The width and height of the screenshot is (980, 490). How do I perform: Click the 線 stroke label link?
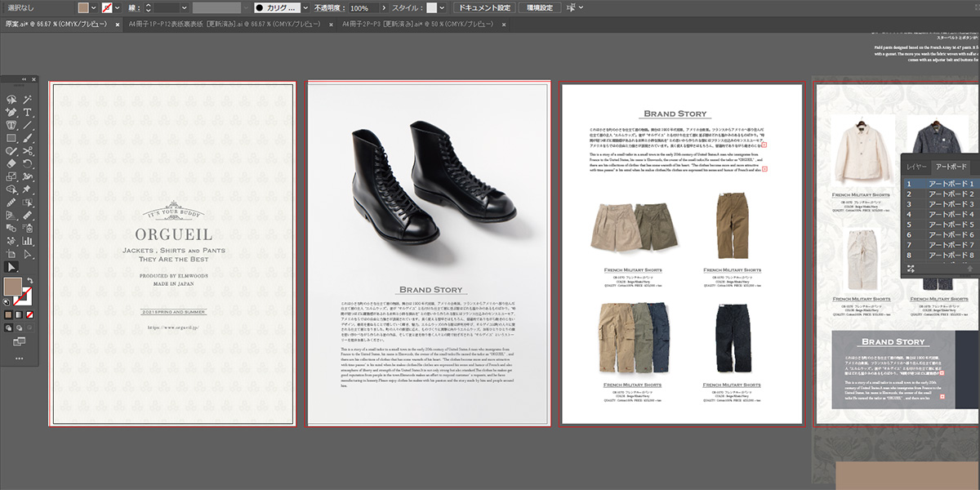[x=135, y=7]
